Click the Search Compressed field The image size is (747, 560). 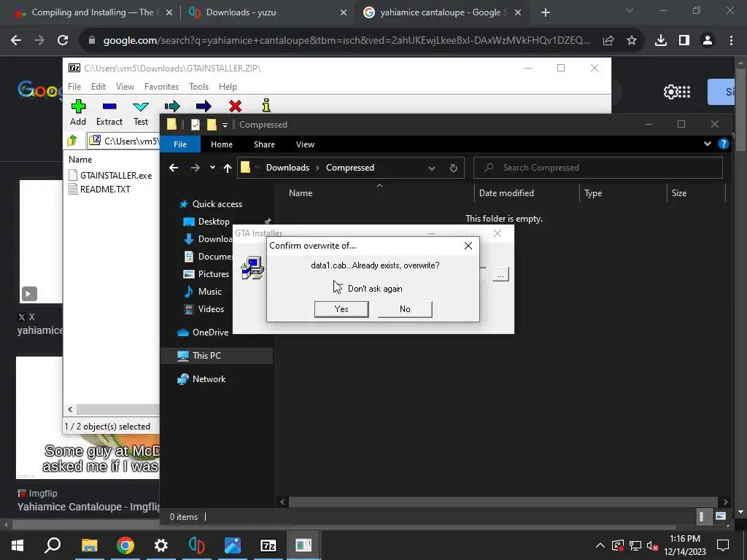pyautogui.click(x=598, y=168)
